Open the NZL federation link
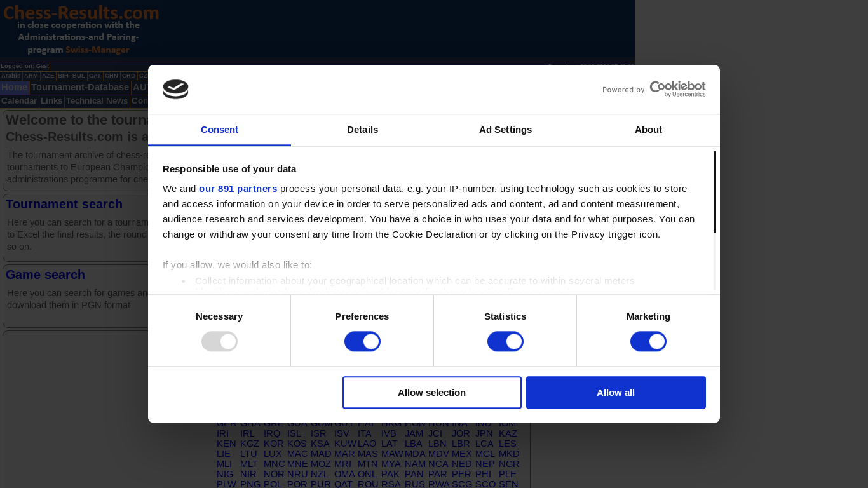Viewport: 868px width, 488px height. pyautogui.click(x=320, y=474)
